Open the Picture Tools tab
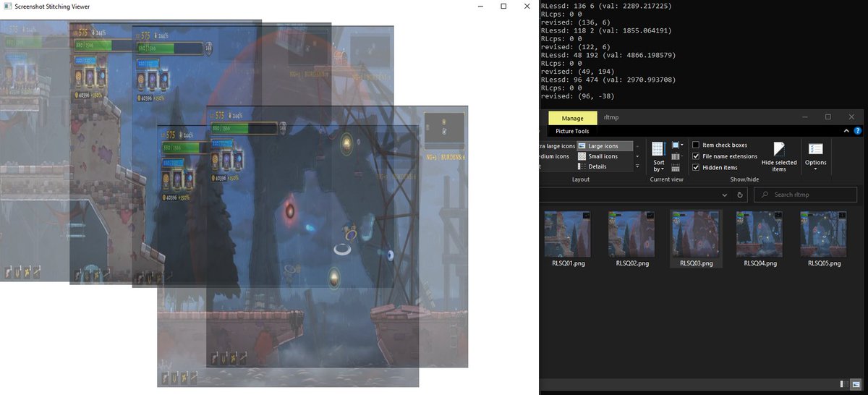 point(572,132)
